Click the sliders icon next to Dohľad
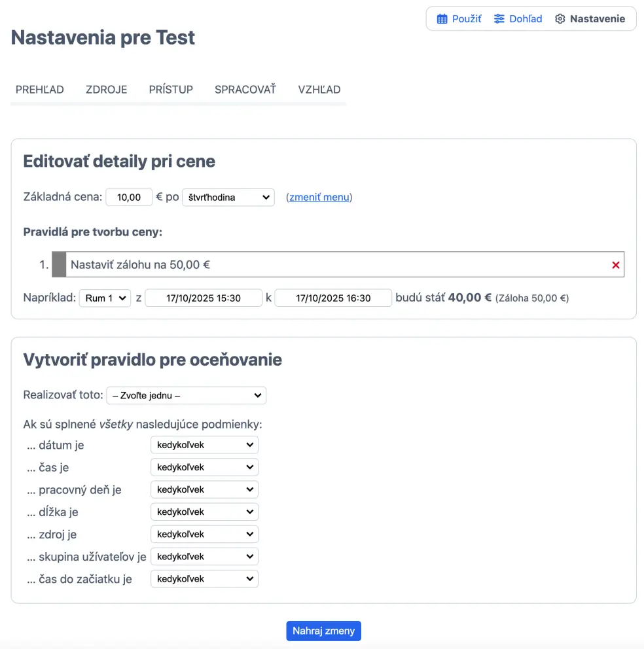Screen dimensions: 644x649 click(x=499, y=19)
